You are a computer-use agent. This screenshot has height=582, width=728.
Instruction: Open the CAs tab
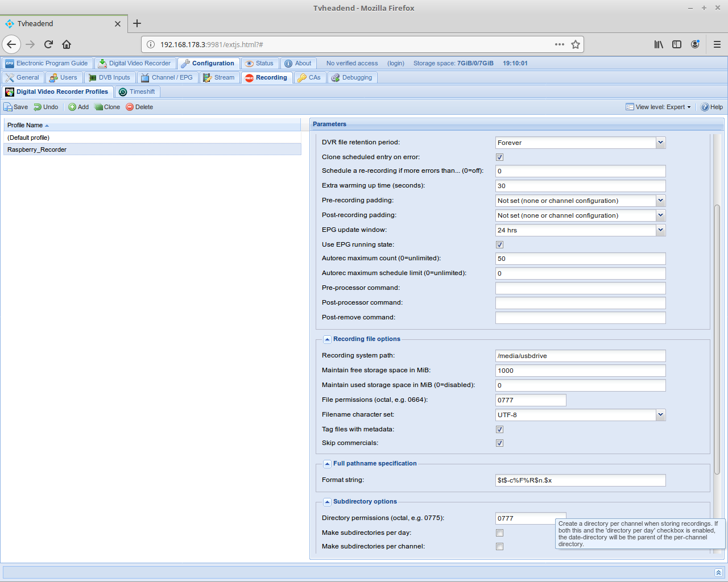(309, 77)
